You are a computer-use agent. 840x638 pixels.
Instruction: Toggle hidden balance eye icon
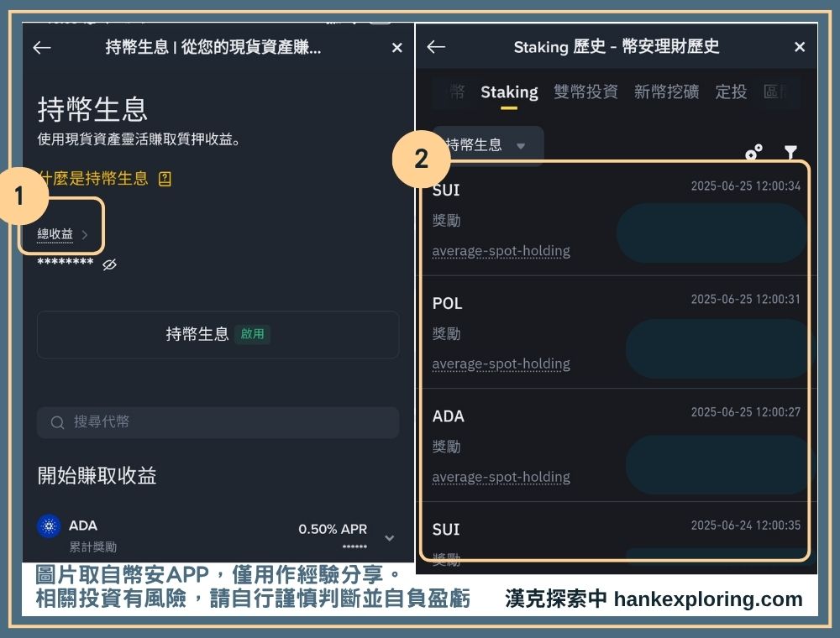109,264
